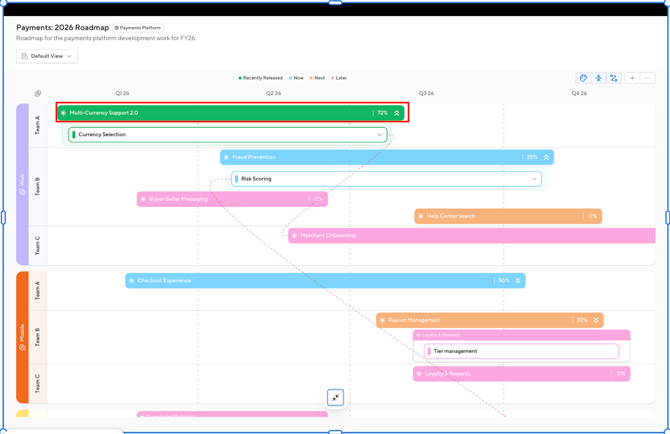Image resolution: width=670 pixels, height=434 pixels.
Task: Click the roadmap description text for FY26
Action: pos(106,38)
